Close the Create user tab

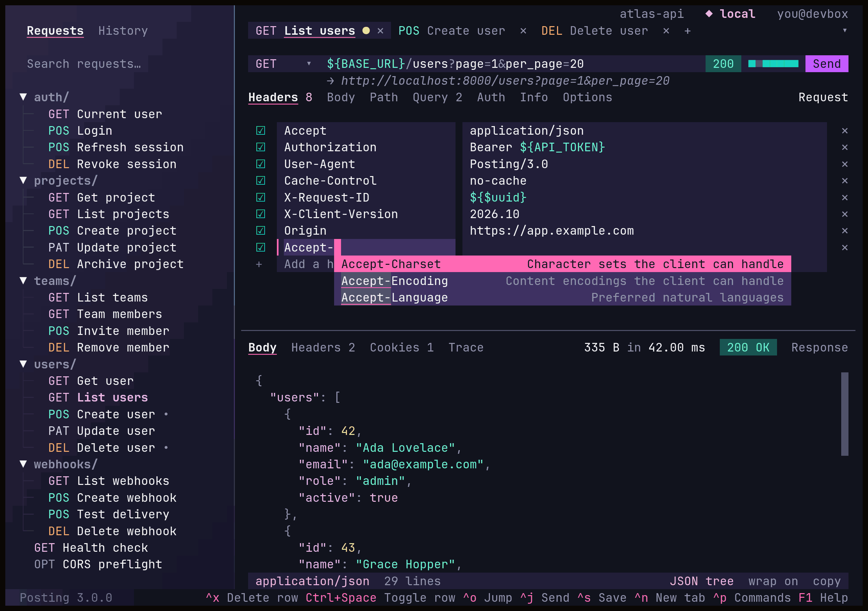(523, 31)
